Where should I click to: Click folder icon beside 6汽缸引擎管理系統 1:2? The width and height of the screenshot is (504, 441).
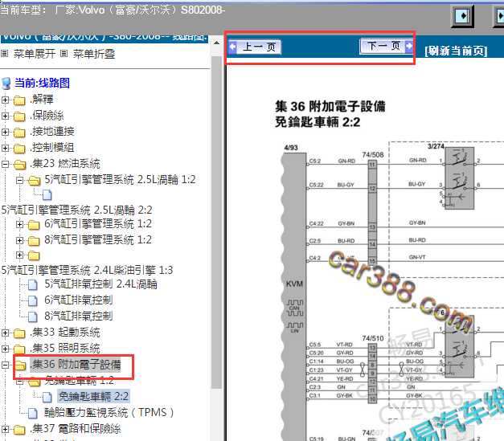[x=34, y=225]
